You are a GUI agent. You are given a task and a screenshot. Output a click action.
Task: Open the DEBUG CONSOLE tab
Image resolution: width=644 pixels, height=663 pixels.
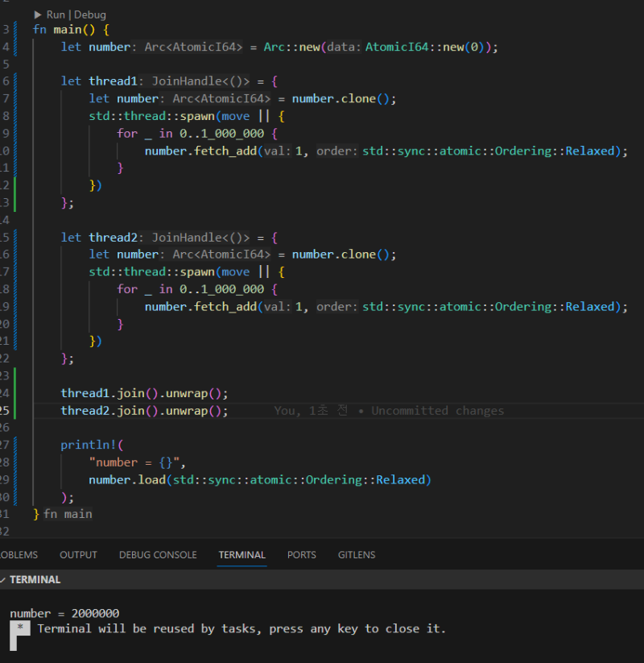(158, 554)
